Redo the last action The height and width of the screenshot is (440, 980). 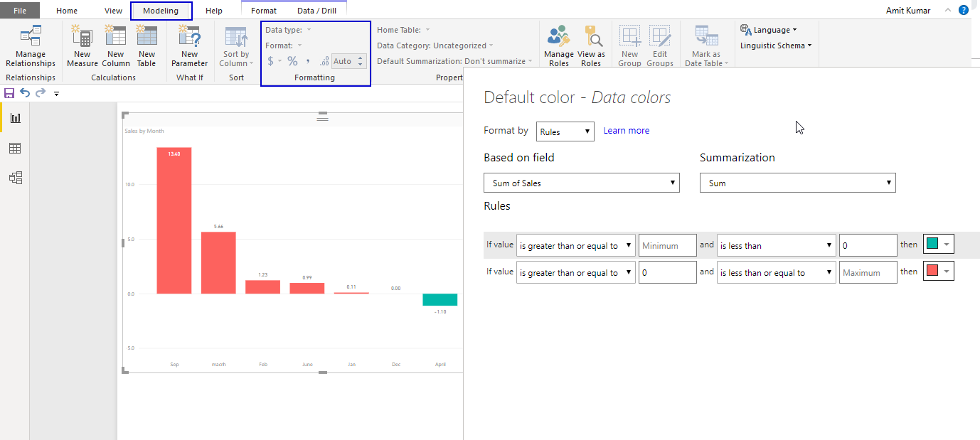(x=41, y=93)
